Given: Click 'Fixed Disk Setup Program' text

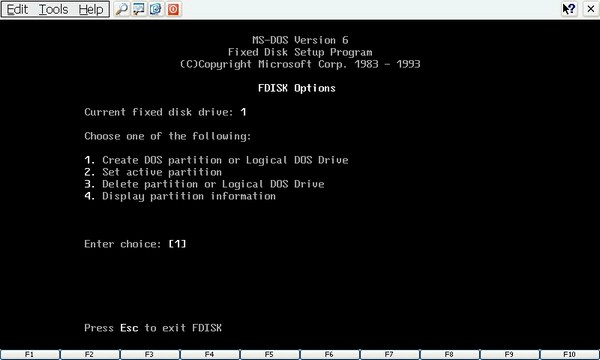Looking at the screenshot, I should point(300,52).
